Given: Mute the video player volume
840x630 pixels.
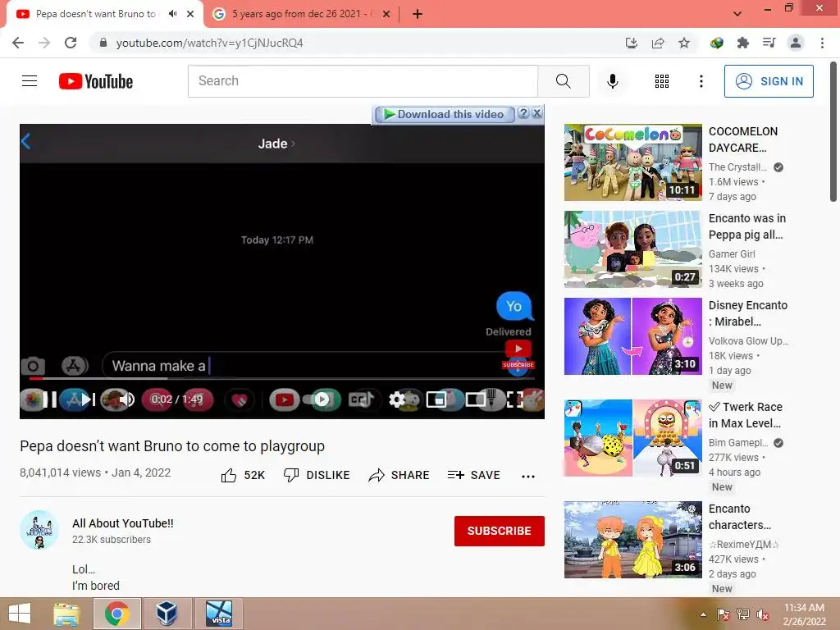Looking at the screenshot, I should tap(127, 399).
